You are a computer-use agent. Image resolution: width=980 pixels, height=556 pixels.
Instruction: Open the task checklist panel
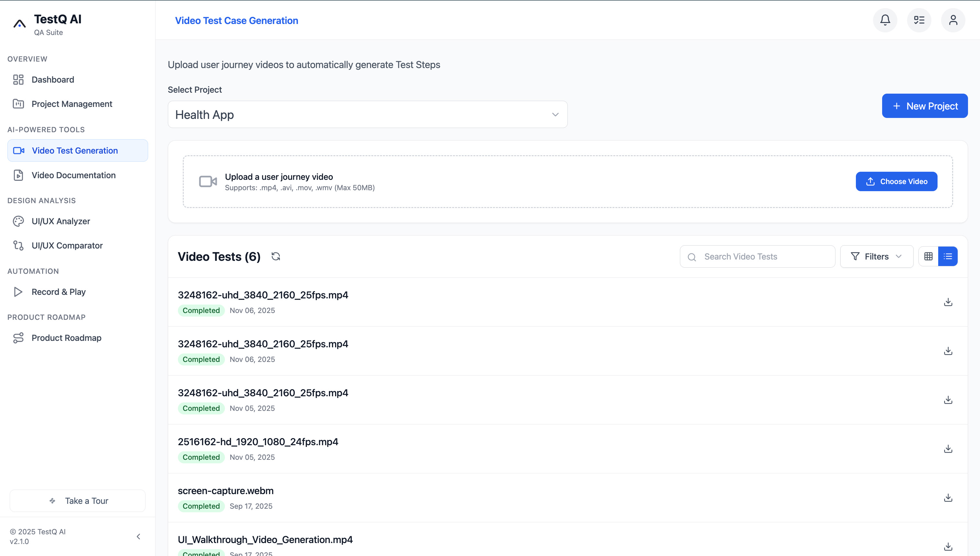[x=919, y=20]
